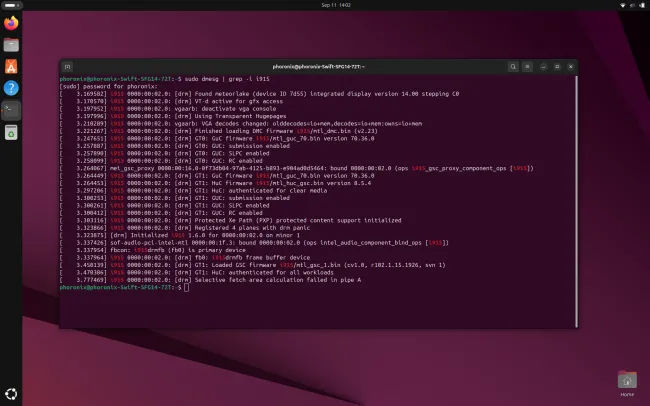Click the 'Found meteorlake (device ID 7d55)' line
650x406 pixels.
[x=260, y=94]
